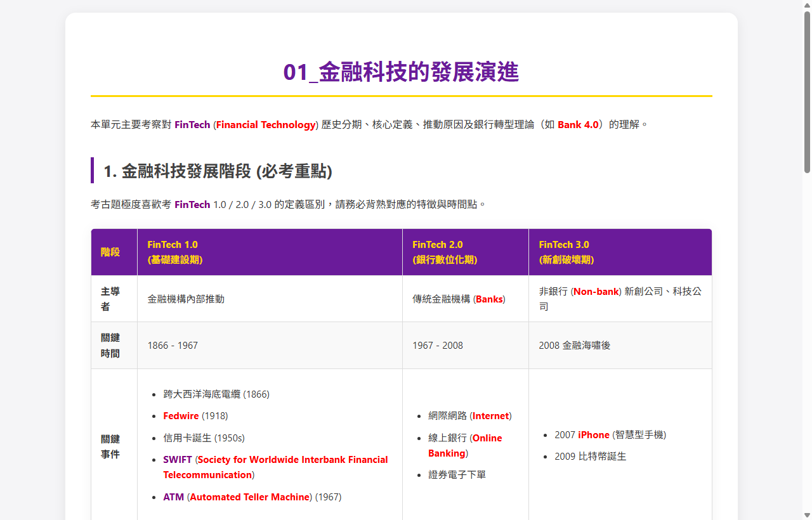Click the cell 傳統金融機構 (Banks)
This screenshot has width=812, height=520.
[465, 299]
